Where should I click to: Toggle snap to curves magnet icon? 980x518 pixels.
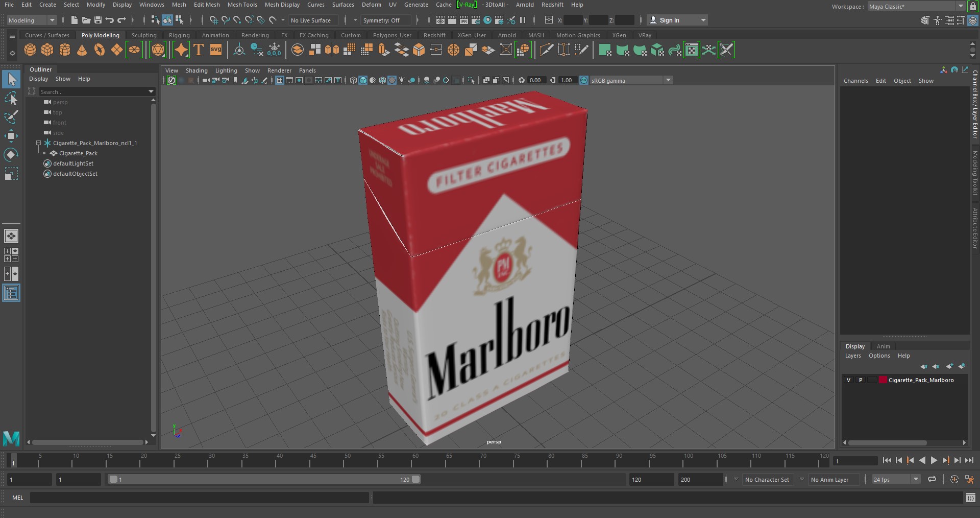(x=225, y=20)
